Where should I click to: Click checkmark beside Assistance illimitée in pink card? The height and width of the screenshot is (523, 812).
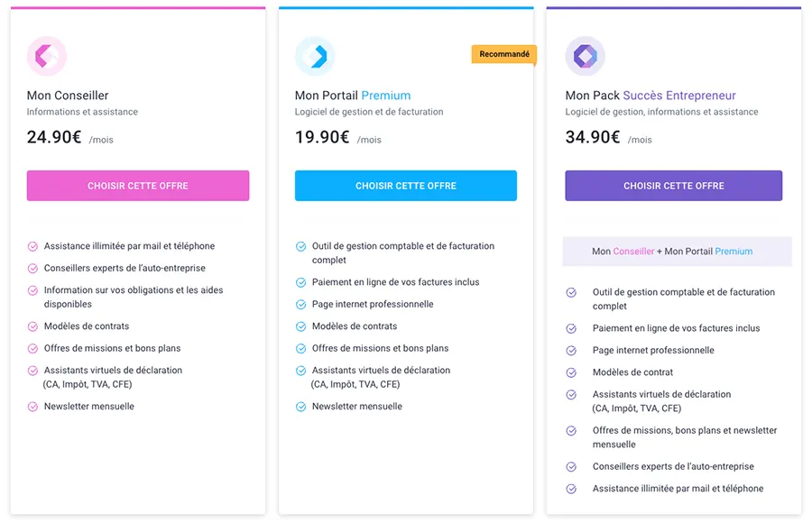(33, 246)
